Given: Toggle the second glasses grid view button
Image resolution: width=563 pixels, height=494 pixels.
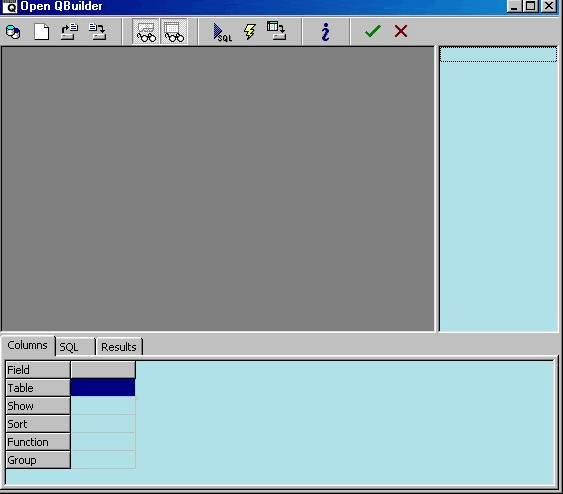Looking at the screenshot, I should pos(174,32).
